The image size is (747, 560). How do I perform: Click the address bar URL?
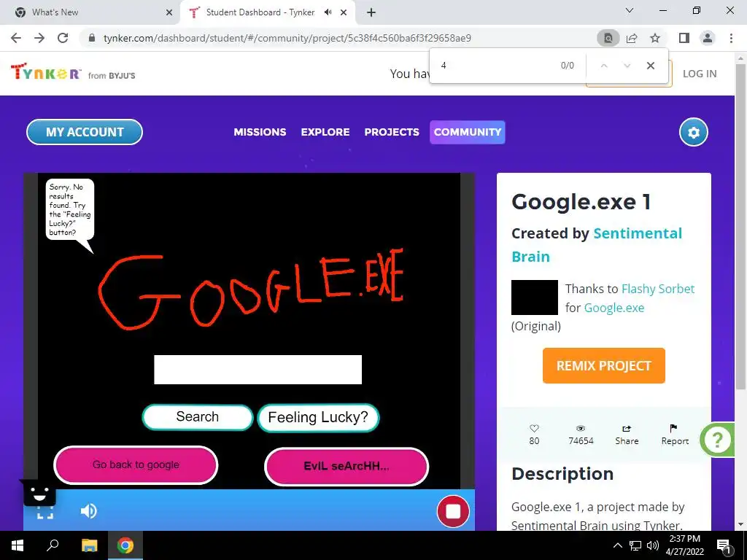(287, 38)
